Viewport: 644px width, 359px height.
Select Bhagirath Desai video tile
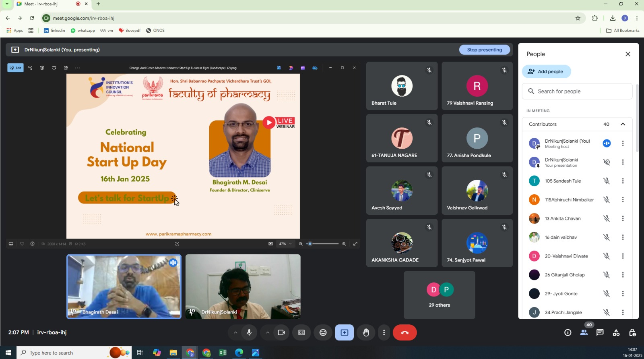124,286
